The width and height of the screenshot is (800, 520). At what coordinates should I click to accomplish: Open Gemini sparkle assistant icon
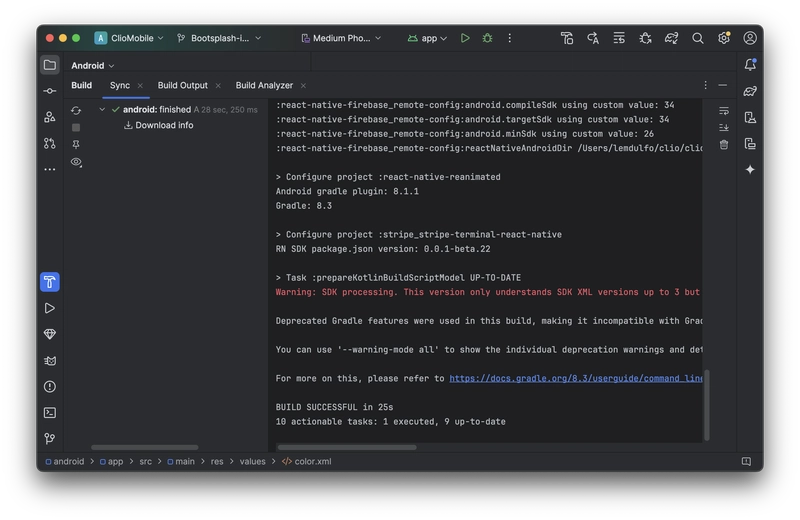click(749, 169)
